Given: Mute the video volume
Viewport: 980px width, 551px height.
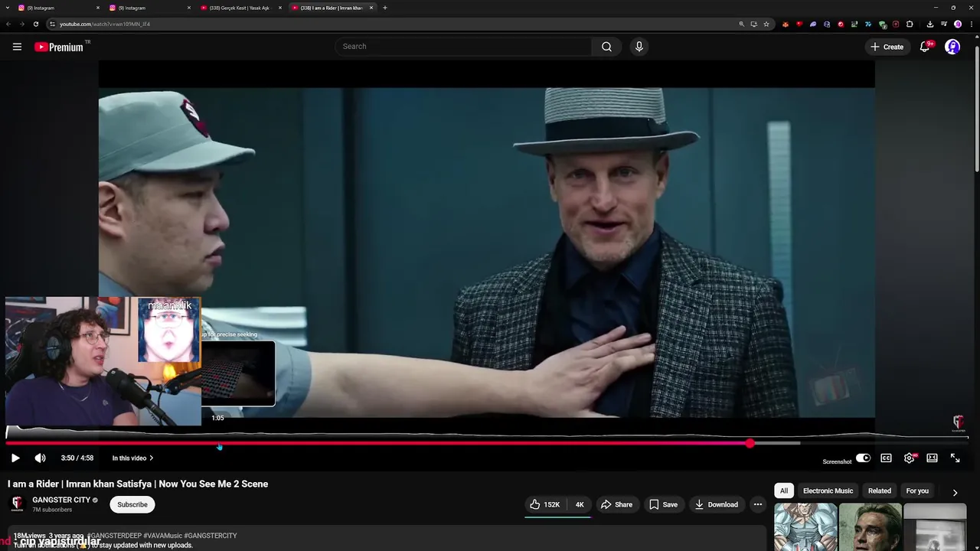Looking at the screenshot, I should pos(41,458).
